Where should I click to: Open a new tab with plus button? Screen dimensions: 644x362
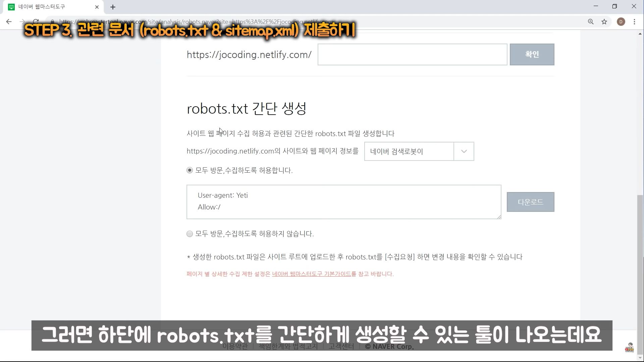point(113,7)
